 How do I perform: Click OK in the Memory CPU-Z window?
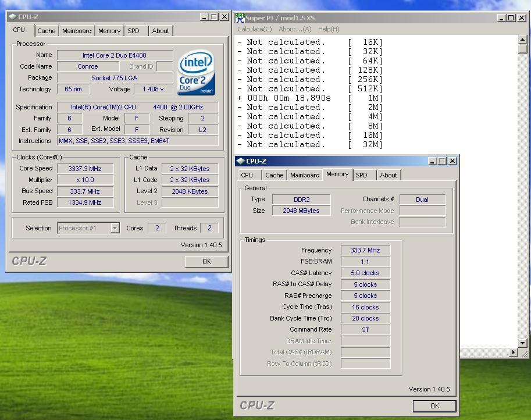coord(434,406)
